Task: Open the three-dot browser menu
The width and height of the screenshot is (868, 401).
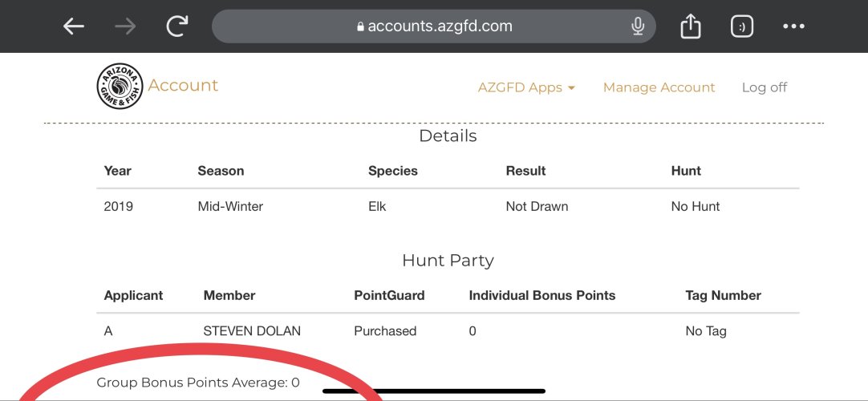Action: (x=793, y=26)
